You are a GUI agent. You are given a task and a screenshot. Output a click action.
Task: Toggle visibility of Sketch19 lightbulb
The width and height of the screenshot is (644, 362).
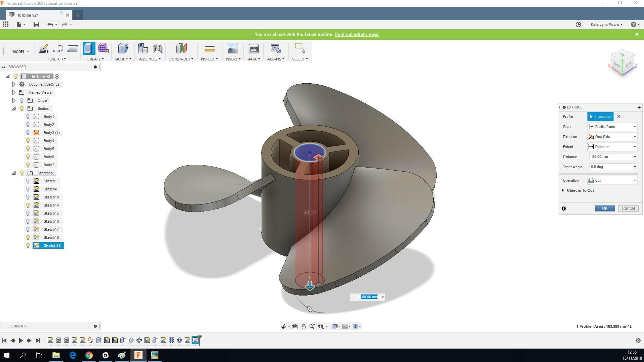click(x=28, y=245)
